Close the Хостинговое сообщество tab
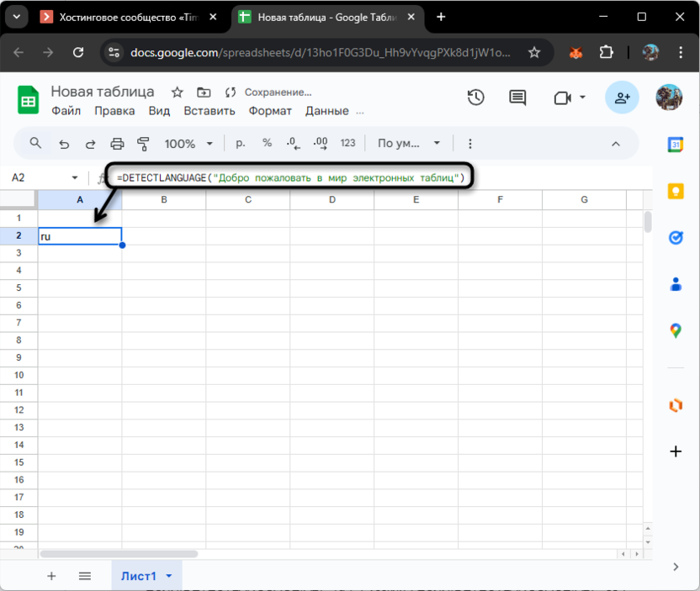 (213, 17)
